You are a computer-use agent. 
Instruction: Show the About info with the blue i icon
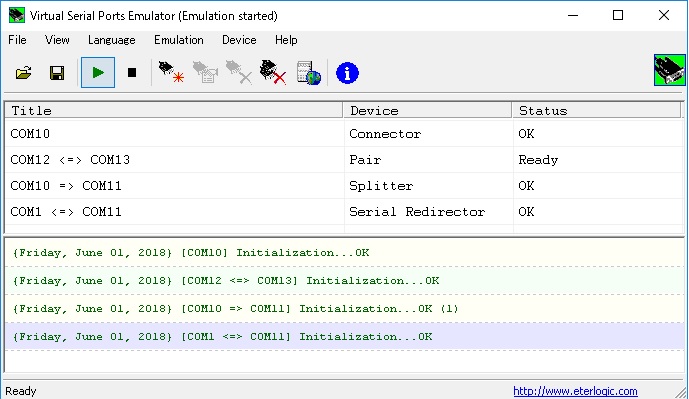pos(347,73)
